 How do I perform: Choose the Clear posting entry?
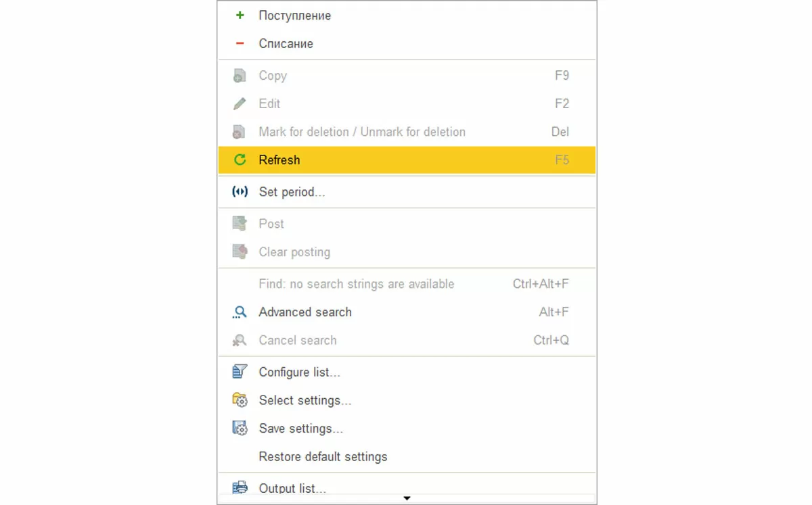point(294,252)
